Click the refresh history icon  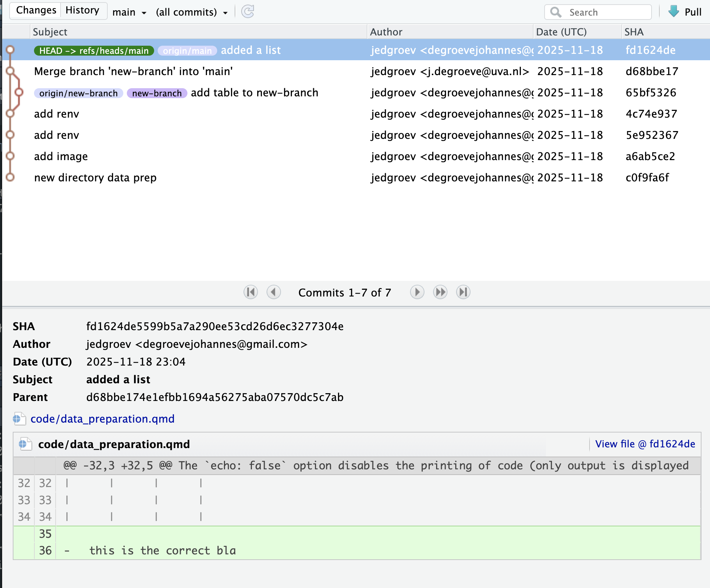tap(248, 11)
